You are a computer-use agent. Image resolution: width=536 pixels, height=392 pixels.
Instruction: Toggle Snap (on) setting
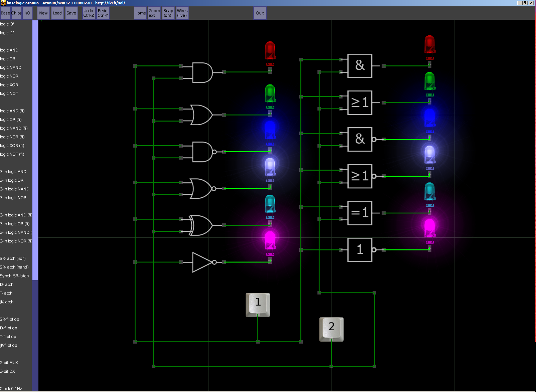[x=168, y=13]
